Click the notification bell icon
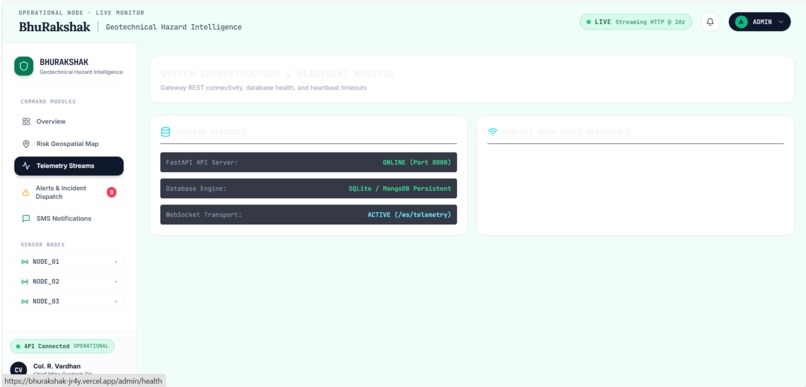This screenshot has height=387, width=806. tap(710, 22)
